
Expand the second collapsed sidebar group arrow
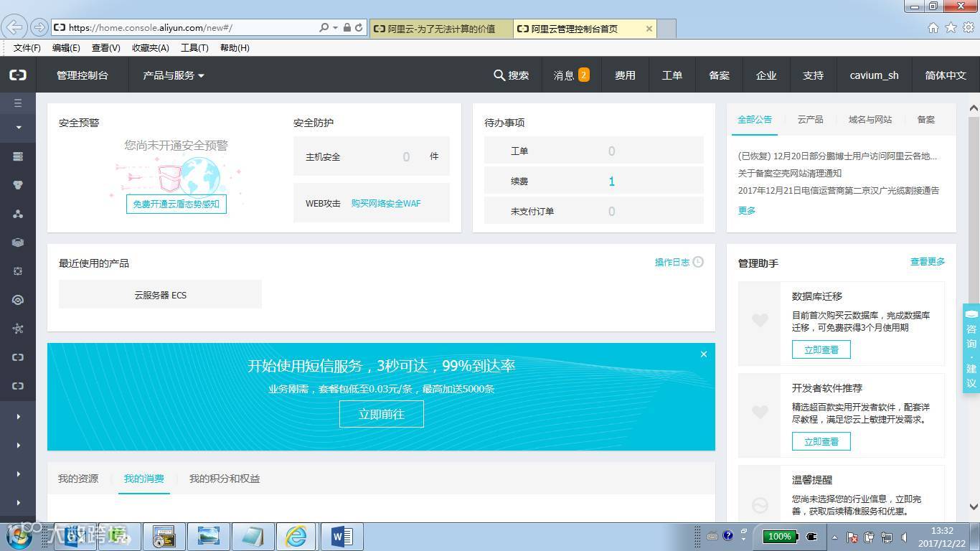18,445
